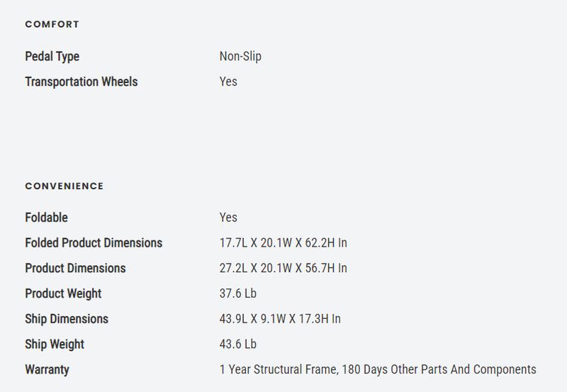The height and width of the screenshot is (392, 567).
Task: Click the Ship Weight label
Action: [55, 345]
